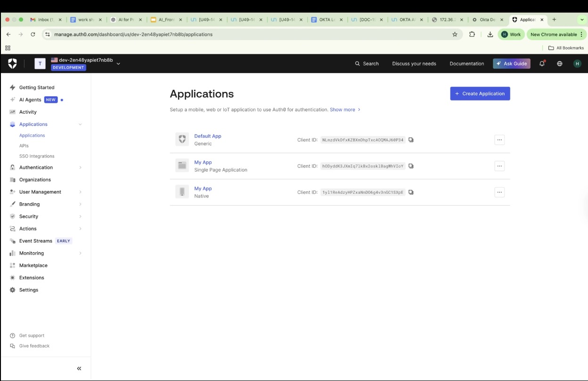588x381 pixels.
Task: Open Search from the top navigation
Action: [x=367, y=63]
